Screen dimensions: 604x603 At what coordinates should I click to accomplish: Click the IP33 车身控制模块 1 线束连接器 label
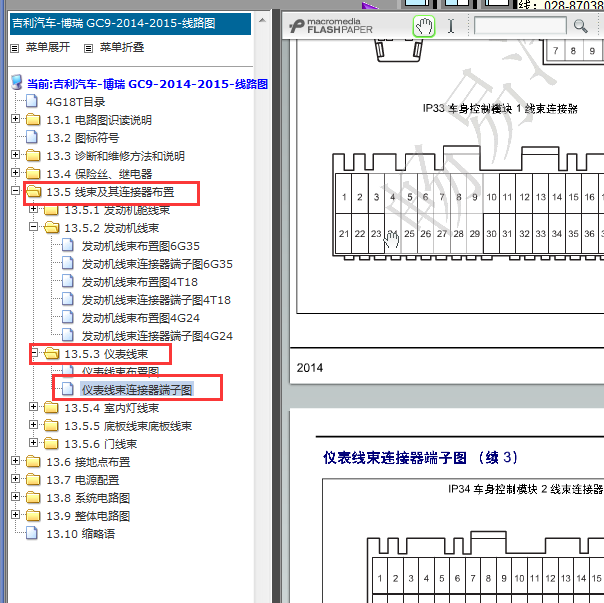(500, 109)
